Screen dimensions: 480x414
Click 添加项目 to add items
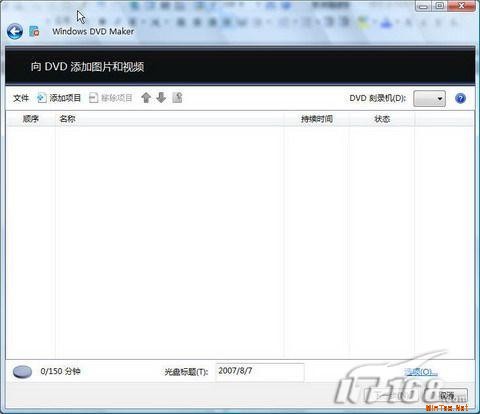click(59, 98)
